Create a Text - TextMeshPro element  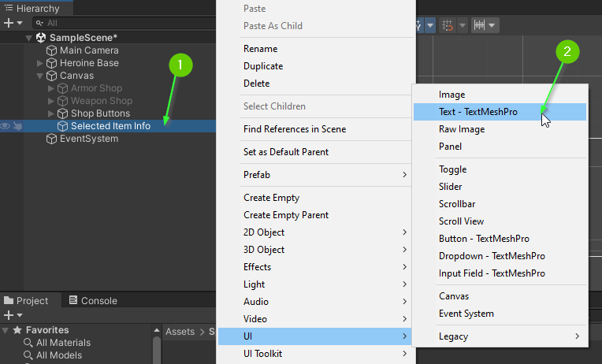pyautogui.click(x=500, y=112)
